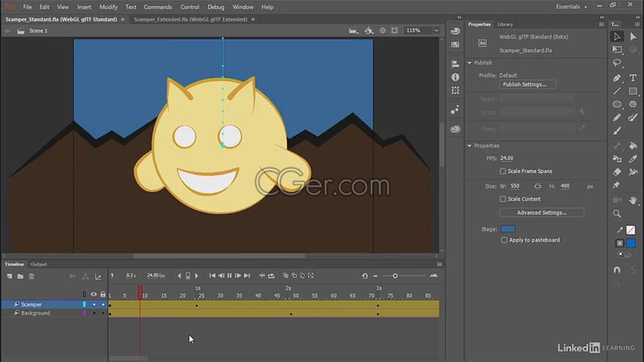Select the Eyedropper tool
This screenshot has width=644, height=362.
pos(633,159)
